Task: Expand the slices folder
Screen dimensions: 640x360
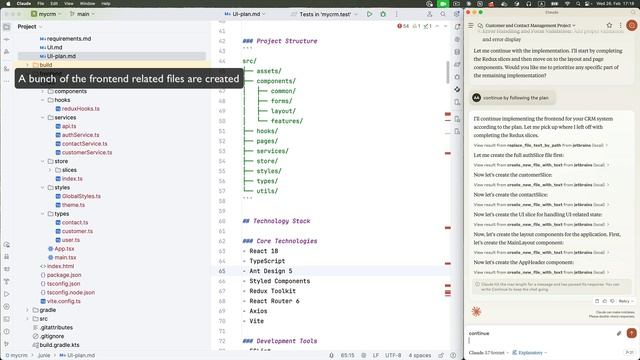Action: 50,170
